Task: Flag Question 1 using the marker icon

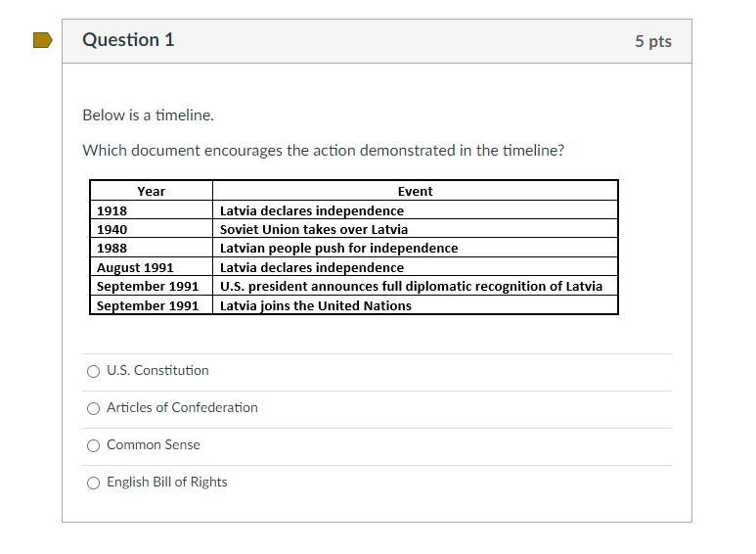Action: coord(42,40)
